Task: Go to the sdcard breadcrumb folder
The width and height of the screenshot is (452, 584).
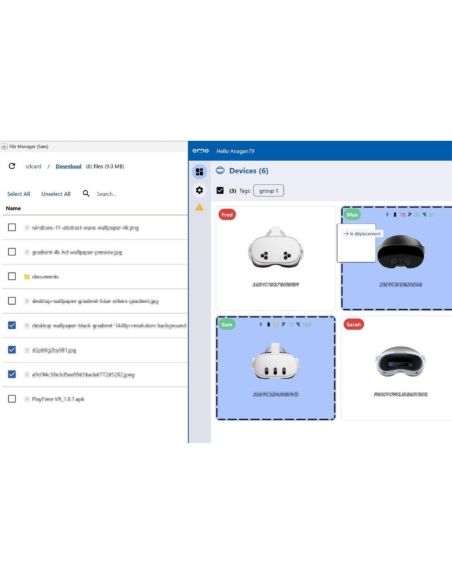Action: [33, 166]
